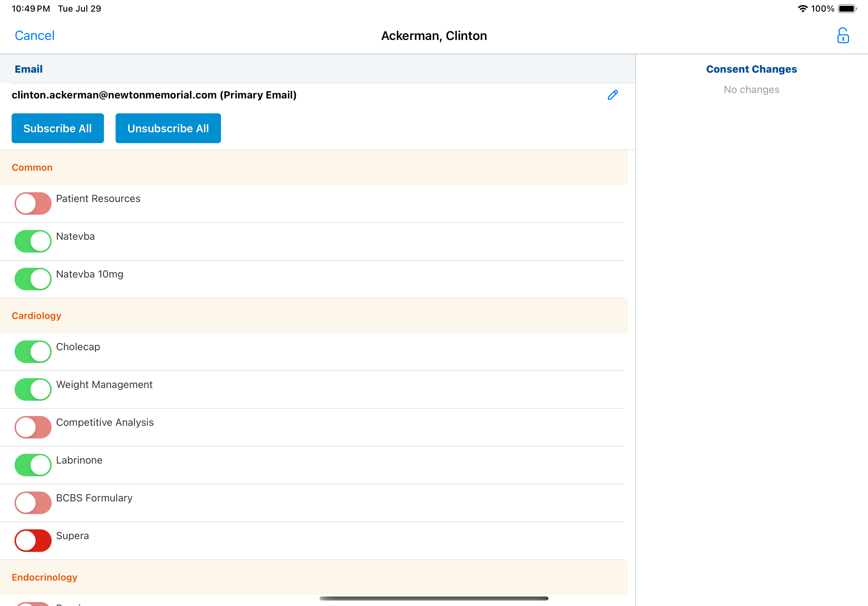Select the Cardiology section header
This screenshot has height=606, width=868.
[x=36, y=315]
